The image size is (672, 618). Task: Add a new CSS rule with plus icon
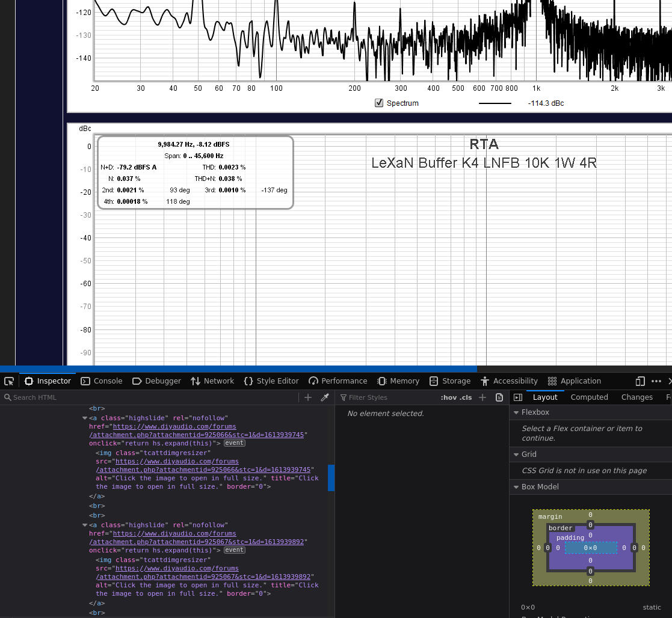(482, 397)
